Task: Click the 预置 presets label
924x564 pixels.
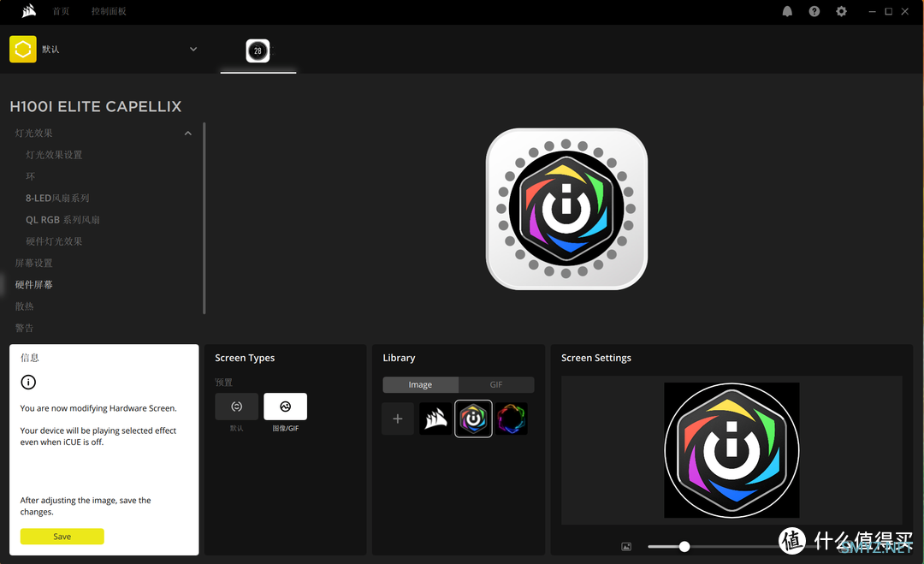Action: (223, 383)
